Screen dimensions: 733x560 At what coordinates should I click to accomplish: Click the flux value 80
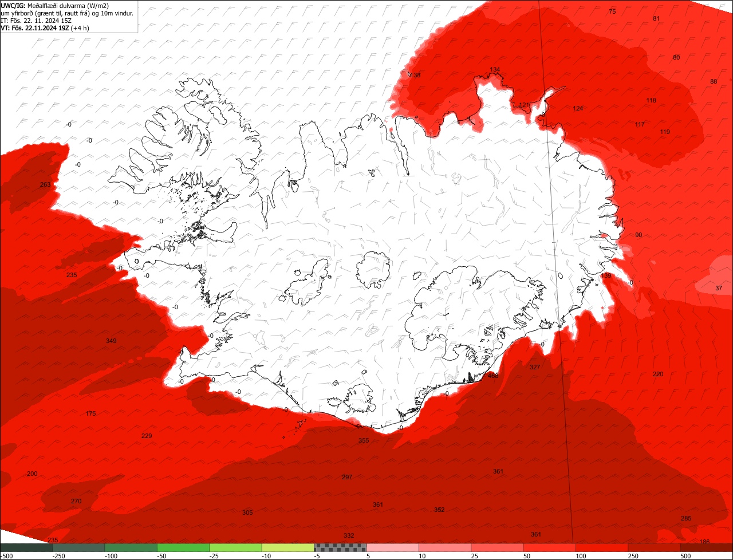coord(676,57)
